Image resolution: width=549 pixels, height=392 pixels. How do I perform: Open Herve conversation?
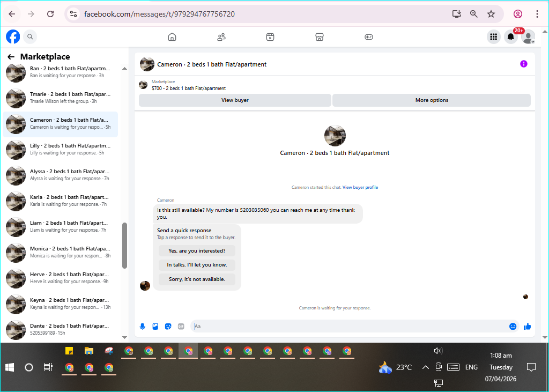60,279
